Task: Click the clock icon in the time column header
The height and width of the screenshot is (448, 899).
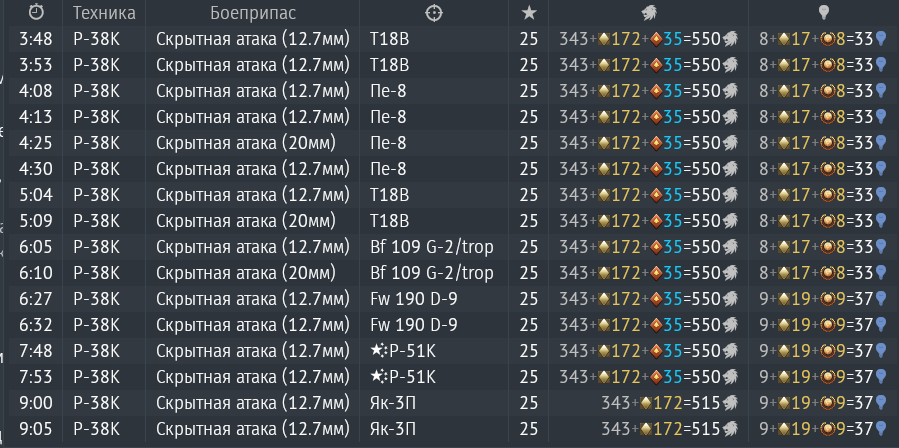Action: click(36, 13)
